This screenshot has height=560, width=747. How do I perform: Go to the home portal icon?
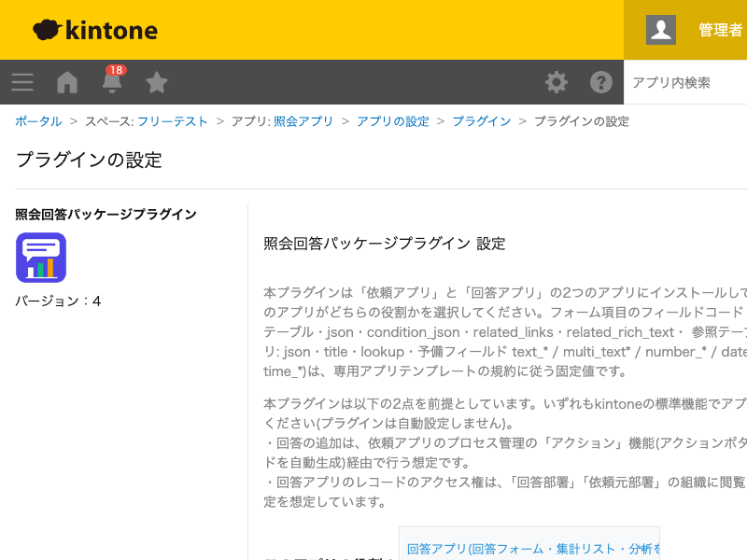67,82
